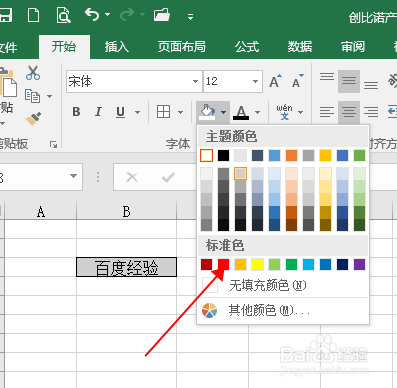Switch to the 页面布局 tab
The width and height of the screenshot is (397, 388).
point(182,47)
